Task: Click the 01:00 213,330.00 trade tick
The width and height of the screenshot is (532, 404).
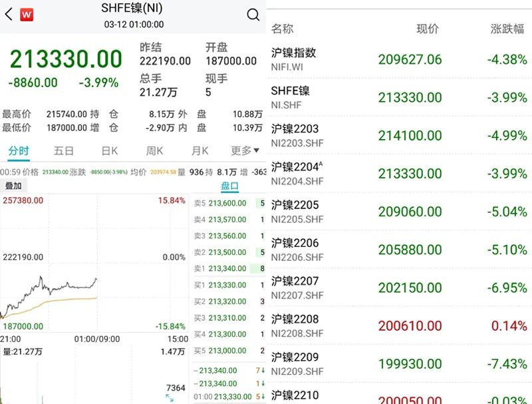Action: pos(229,397)
